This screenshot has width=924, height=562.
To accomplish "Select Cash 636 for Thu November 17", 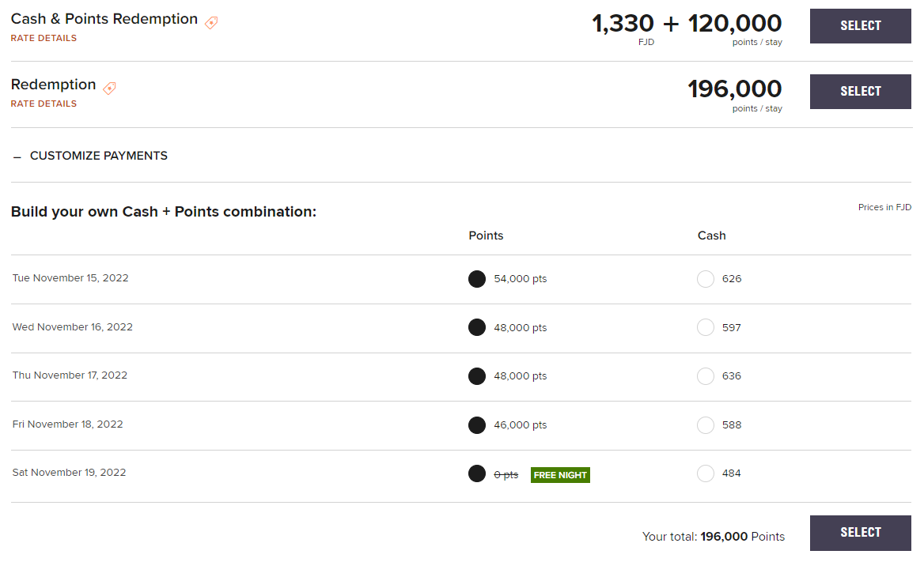I will click(x=706, y=376).
